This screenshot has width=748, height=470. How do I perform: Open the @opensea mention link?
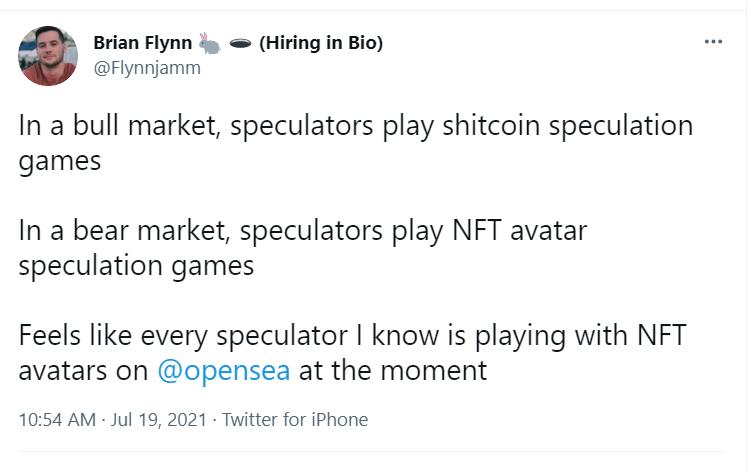(224, 371)
